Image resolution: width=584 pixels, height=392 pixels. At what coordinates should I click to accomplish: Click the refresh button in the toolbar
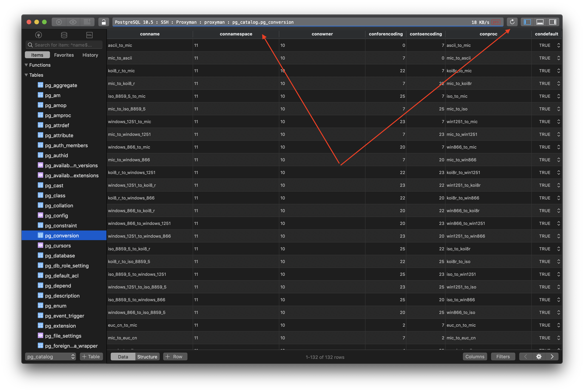[512, 22]
